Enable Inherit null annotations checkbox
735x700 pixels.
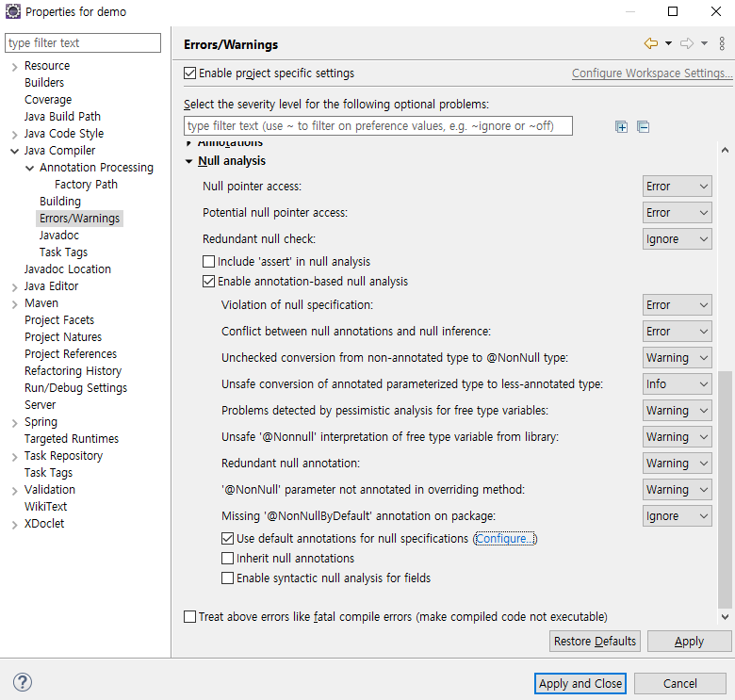(x=227, y=558)
